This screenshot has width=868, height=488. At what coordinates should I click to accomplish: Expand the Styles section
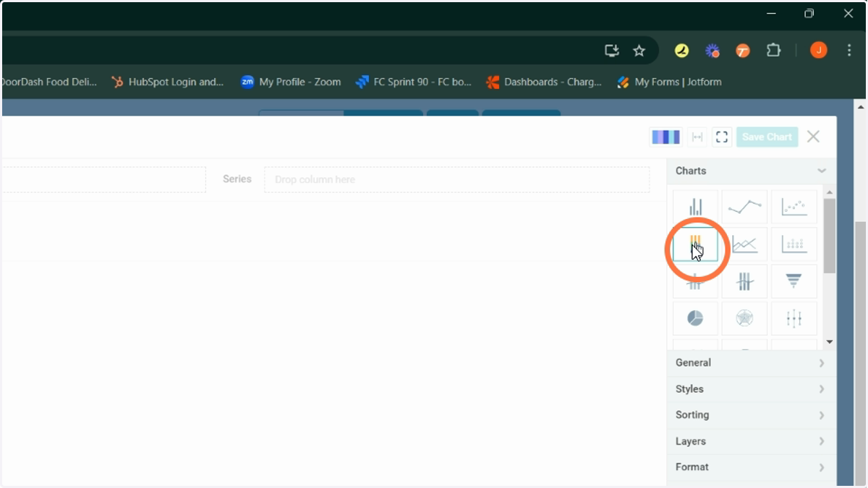coord(751,389)
